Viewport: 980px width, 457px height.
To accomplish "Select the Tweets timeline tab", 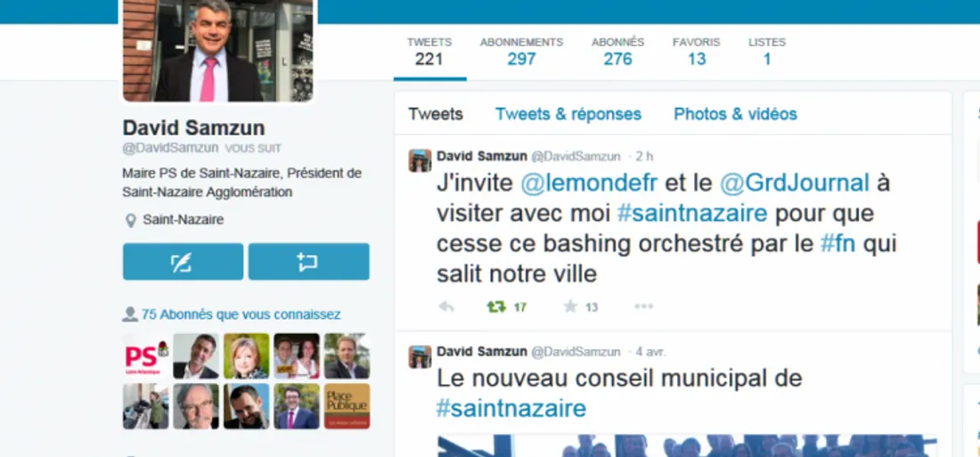I will [x=436, y=114].
